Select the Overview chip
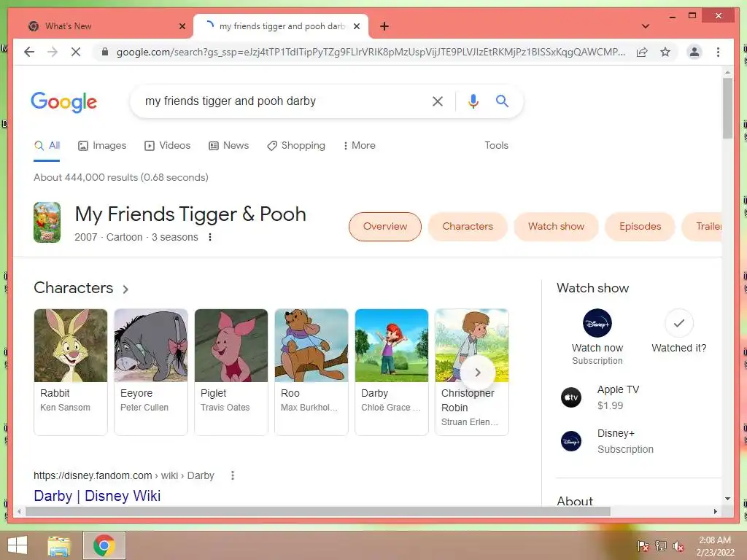 click(x=385, y=227)
